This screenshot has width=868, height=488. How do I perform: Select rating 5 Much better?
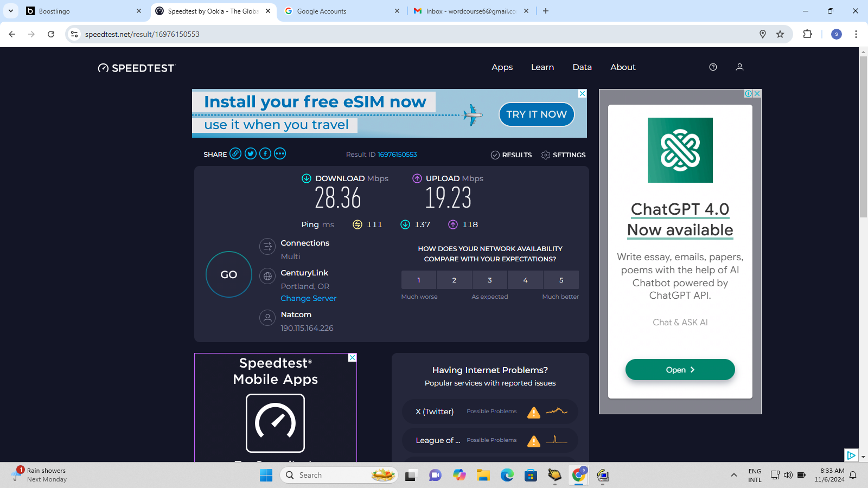[561, 280]
